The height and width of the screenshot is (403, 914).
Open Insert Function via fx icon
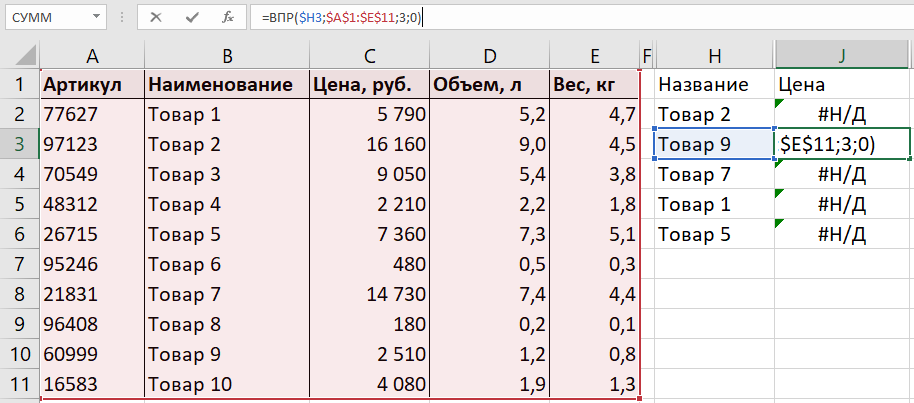227,17
